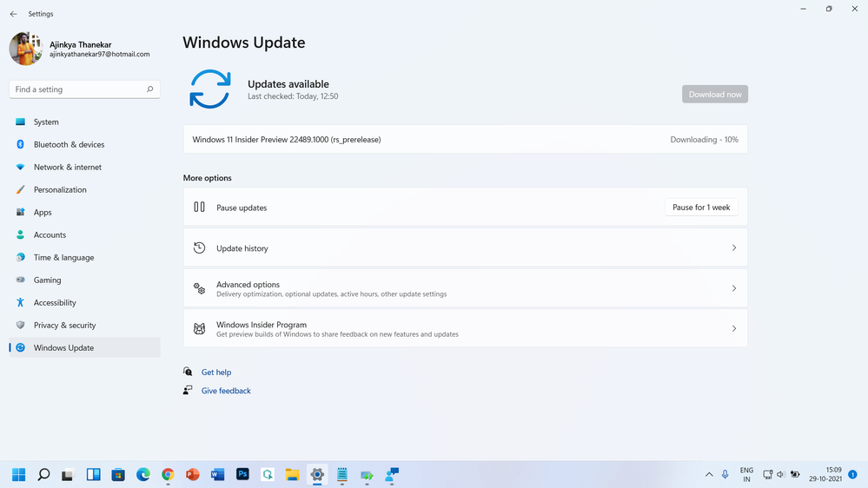Launch Microsoft Store from the taskbar

118,475
